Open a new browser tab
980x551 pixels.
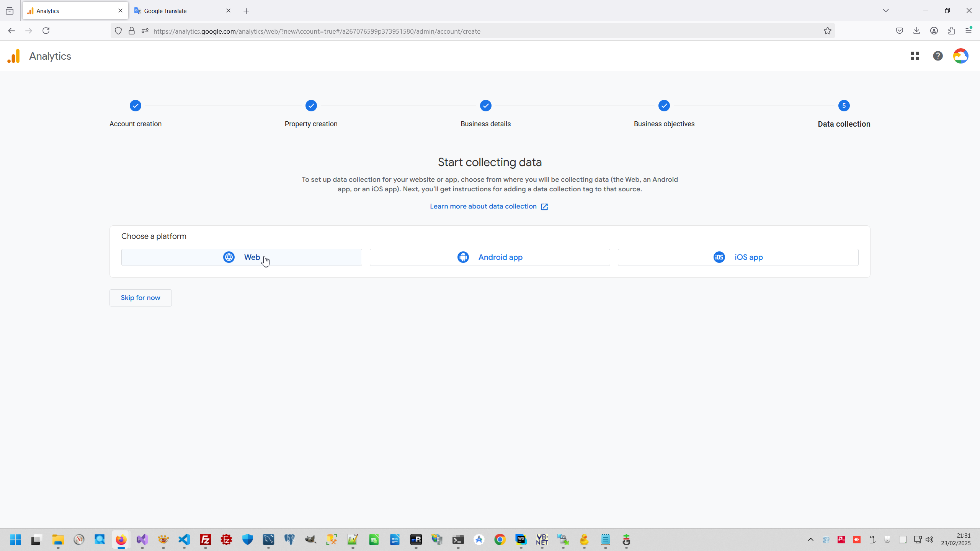pyautogui.click(x=247, y=11)
